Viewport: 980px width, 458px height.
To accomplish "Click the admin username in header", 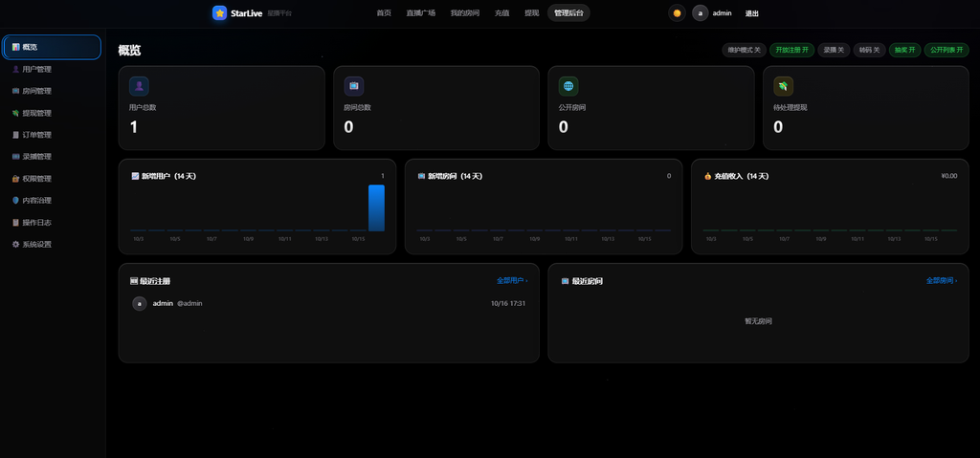I will [x=722, y=13].
